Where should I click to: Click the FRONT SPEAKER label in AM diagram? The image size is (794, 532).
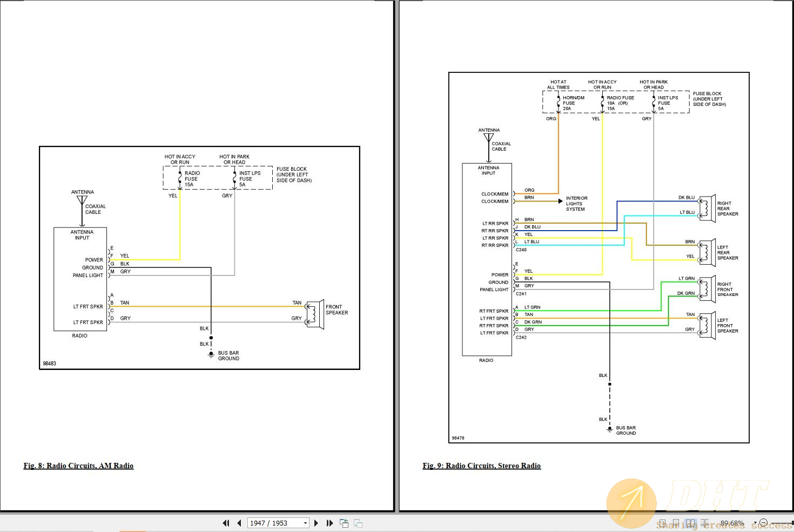click(x=337, y=309)
